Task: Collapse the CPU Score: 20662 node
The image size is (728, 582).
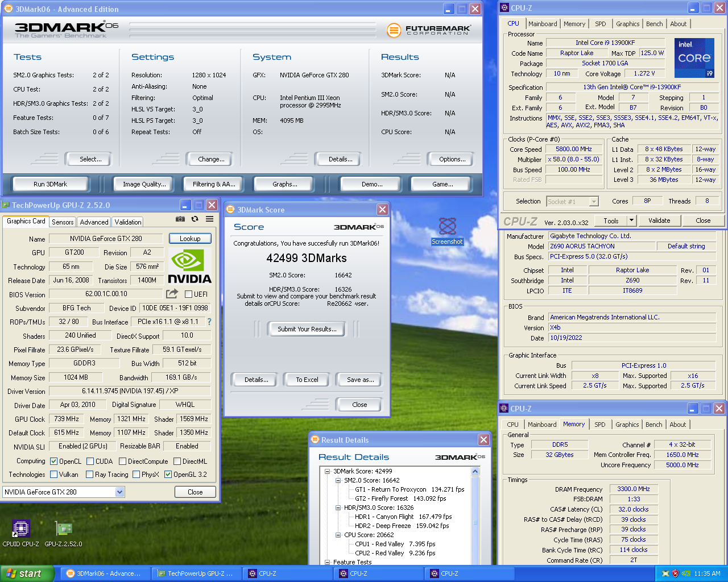Action: [x=338, y=535]
